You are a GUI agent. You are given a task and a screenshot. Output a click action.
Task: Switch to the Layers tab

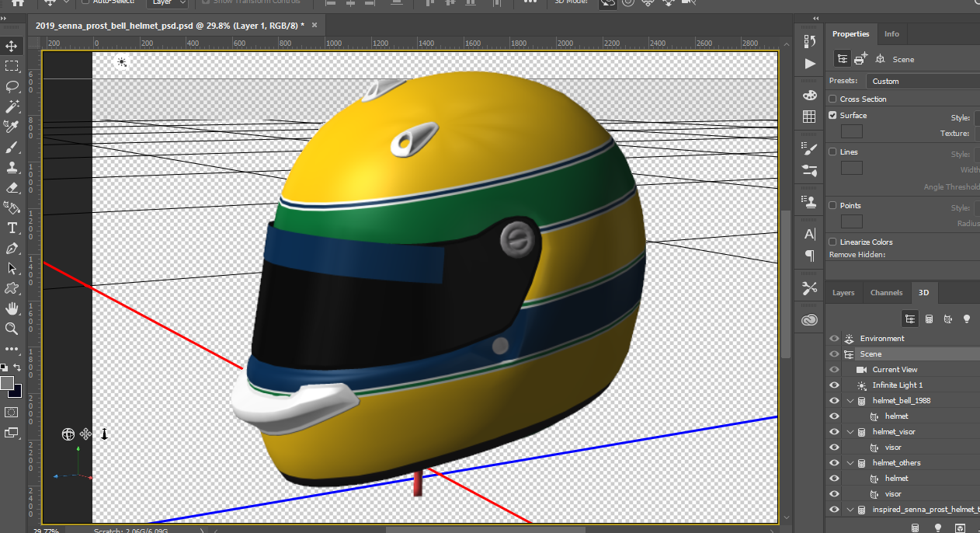(x=843, y=293)
